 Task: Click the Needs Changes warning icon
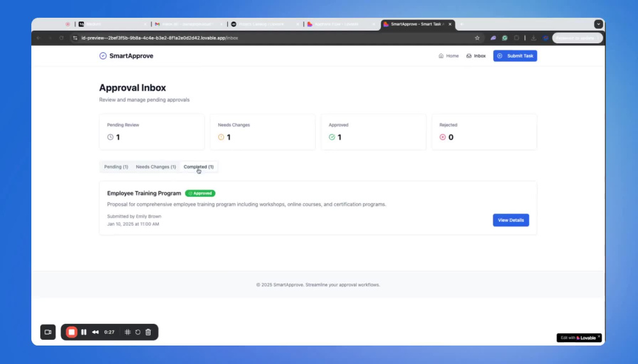tap(221, 137)
